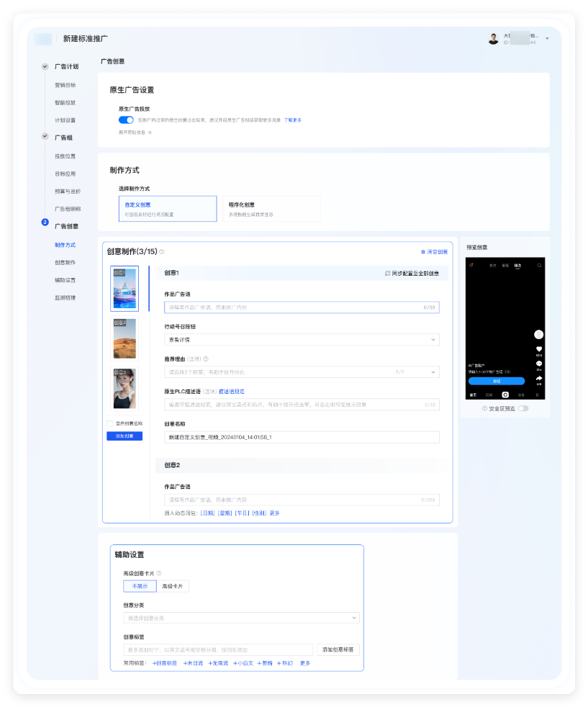
Task: Select 辅助设置 in the left sidebar
Action: coord(65,280)
